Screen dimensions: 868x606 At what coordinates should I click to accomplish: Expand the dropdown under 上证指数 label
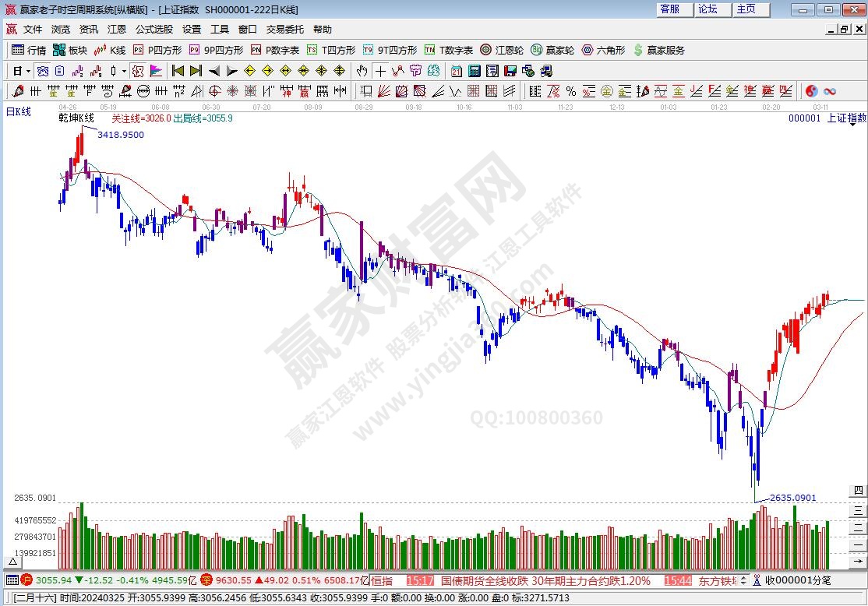click(x=852, y=126)
